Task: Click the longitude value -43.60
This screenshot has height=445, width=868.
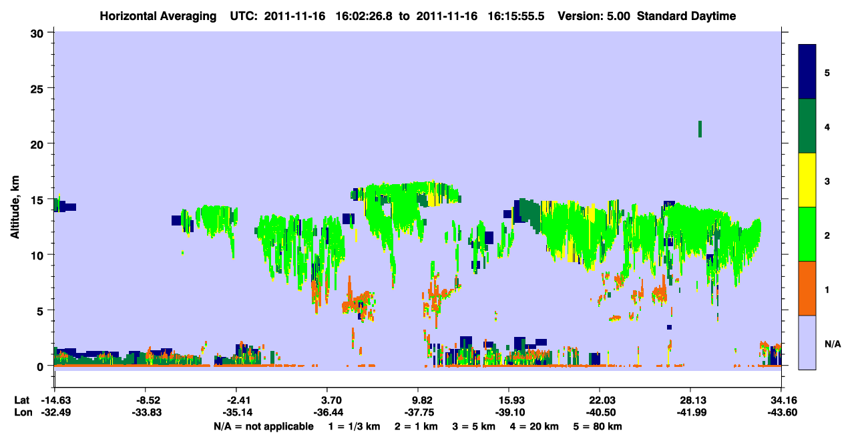Action: click(x=781, y=413)
